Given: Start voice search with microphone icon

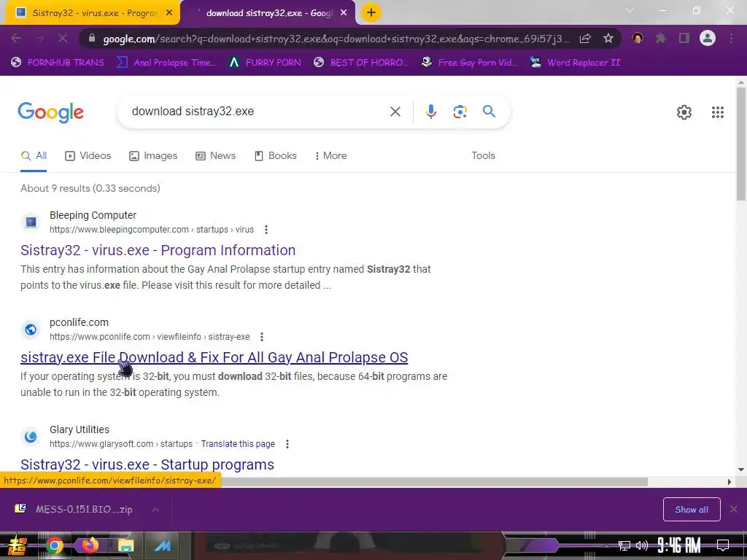Looking at the screenshot, I should (430, 112).
